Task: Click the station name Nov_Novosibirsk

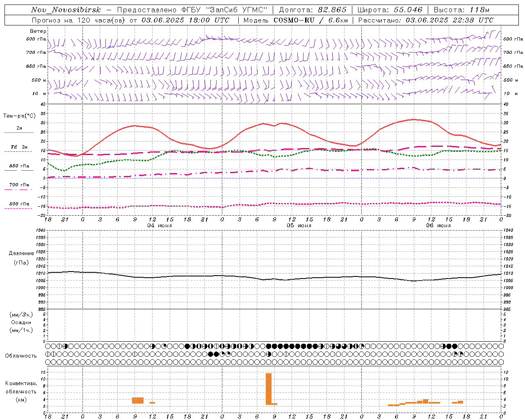Action: click(66, 10)
